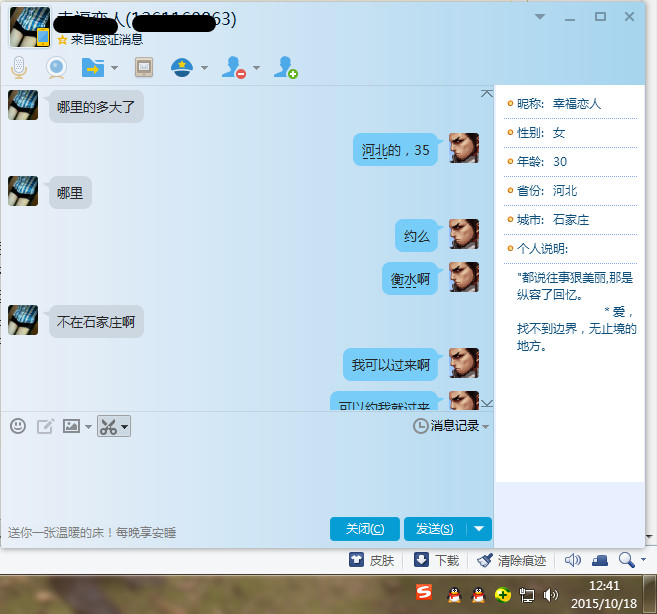
Task: Click the city value 石家庄
Action: 571,220
